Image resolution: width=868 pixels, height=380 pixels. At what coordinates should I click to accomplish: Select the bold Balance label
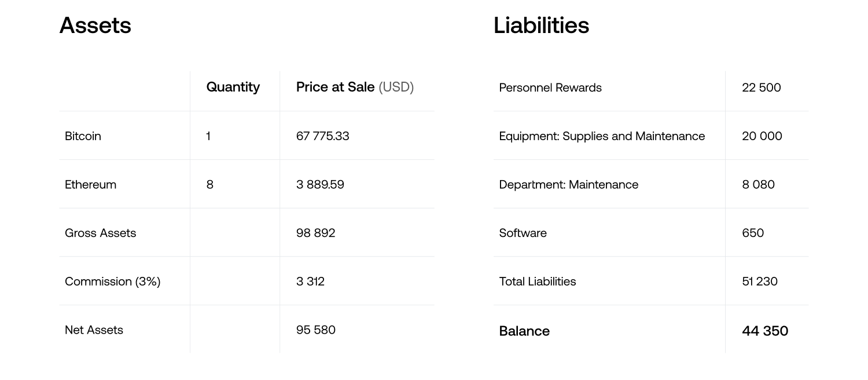coord(524,331)
